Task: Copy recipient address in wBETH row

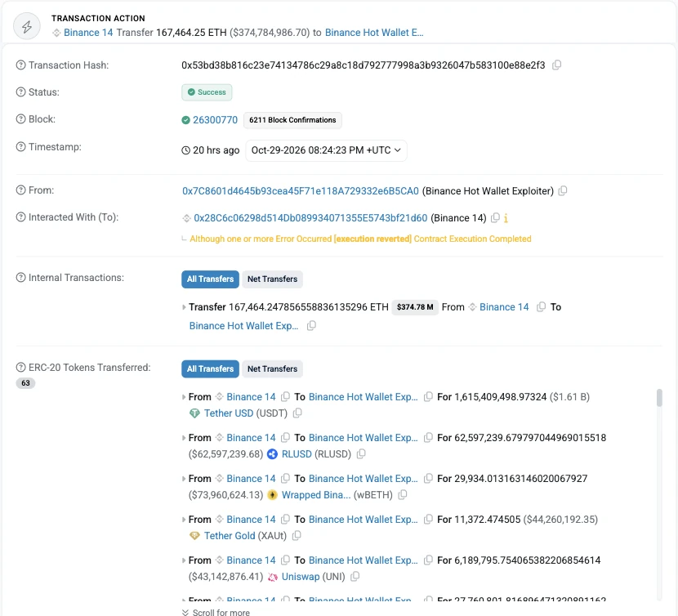Action: pyautogui.click(x=428, y=479)
